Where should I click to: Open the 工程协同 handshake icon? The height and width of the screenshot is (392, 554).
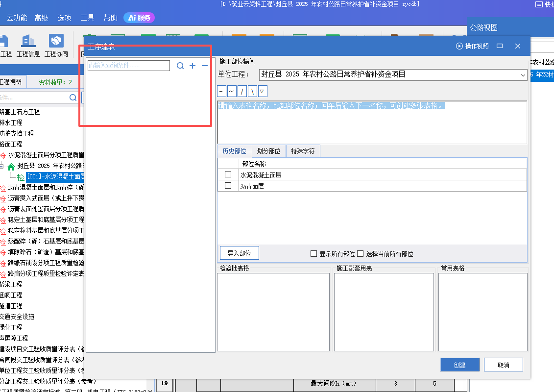pos(56,46)
